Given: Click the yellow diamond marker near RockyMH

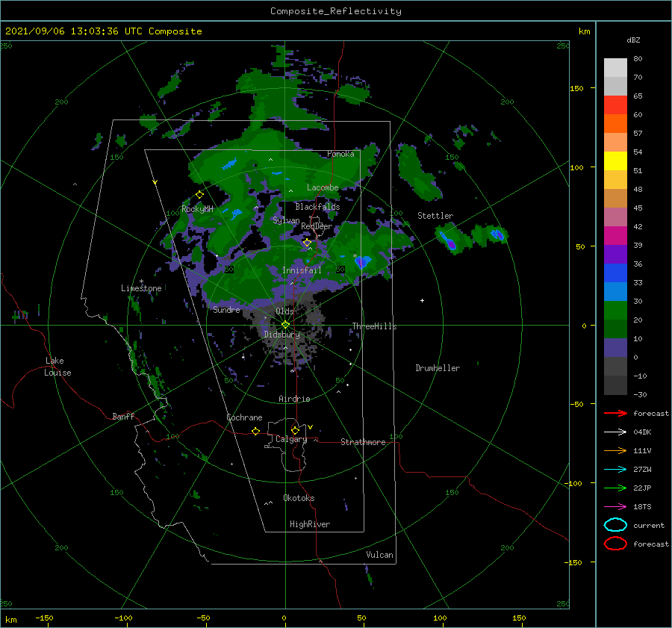Looking at the screenshot, I should click(x=199, y=195).
